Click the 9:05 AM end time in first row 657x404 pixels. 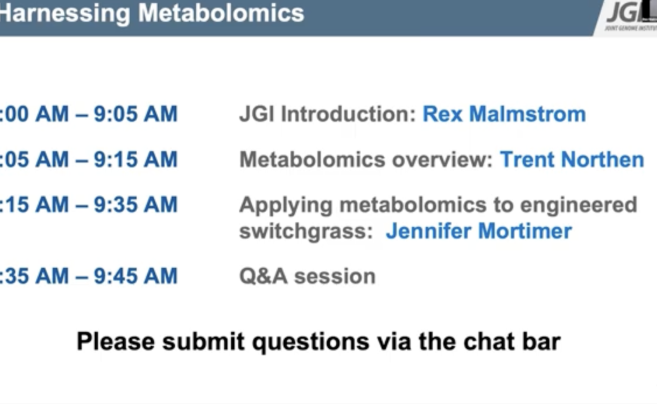pyautogui.click(x=135, y=114)
